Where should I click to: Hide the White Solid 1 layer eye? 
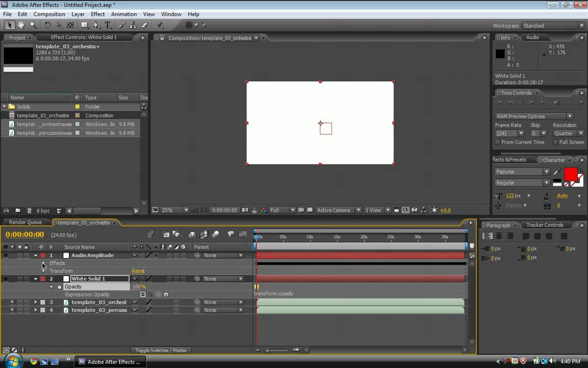[6, 279]
